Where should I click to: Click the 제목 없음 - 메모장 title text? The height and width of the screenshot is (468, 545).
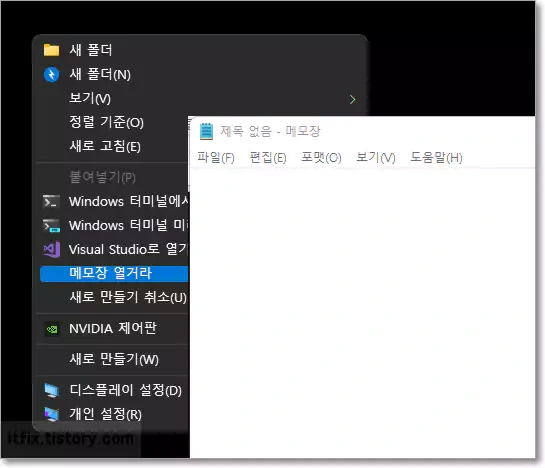click(x=270, y=131)
